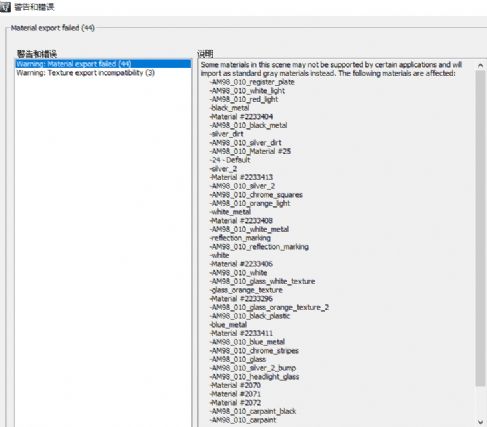Viewport: 487px width, 427px height.
Task: Click the description scrollbar down arrow
Action: pos(480,421)
